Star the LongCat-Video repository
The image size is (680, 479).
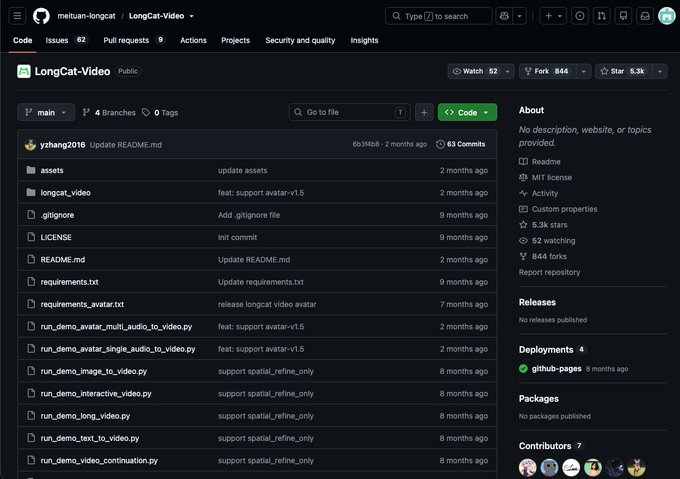(x=623, y=71)
